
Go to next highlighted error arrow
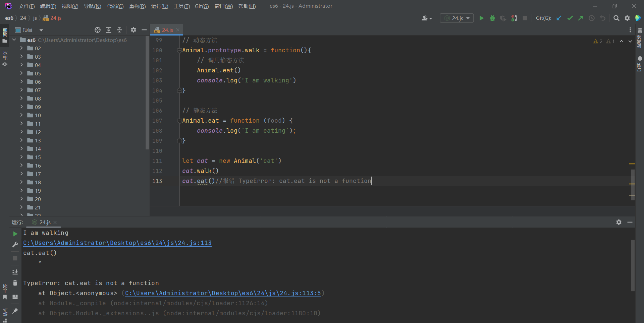click(x=630, y=41)
